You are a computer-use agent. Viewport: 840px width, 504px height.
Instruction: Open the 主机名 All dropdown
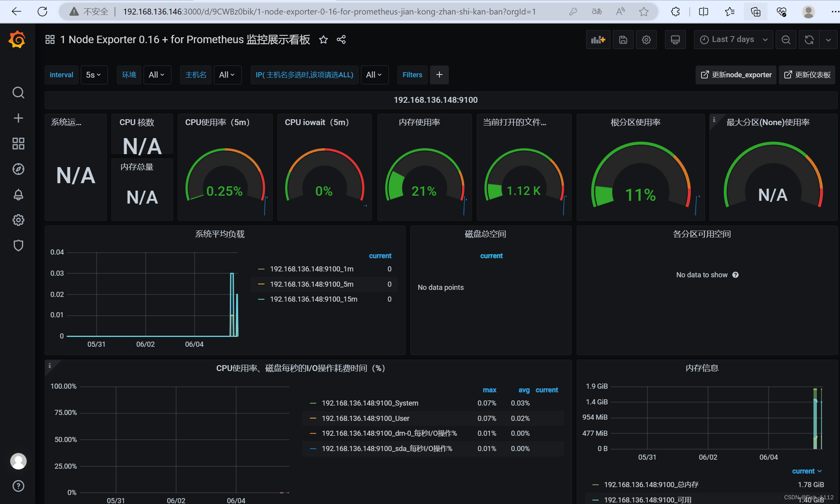tap(227, 75)
